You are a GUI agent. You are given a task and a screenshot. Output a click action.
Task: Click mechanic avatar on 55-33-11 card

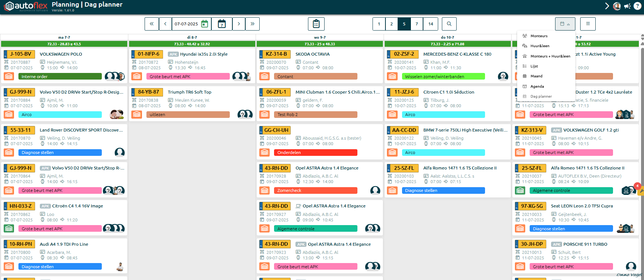[120, 152]
